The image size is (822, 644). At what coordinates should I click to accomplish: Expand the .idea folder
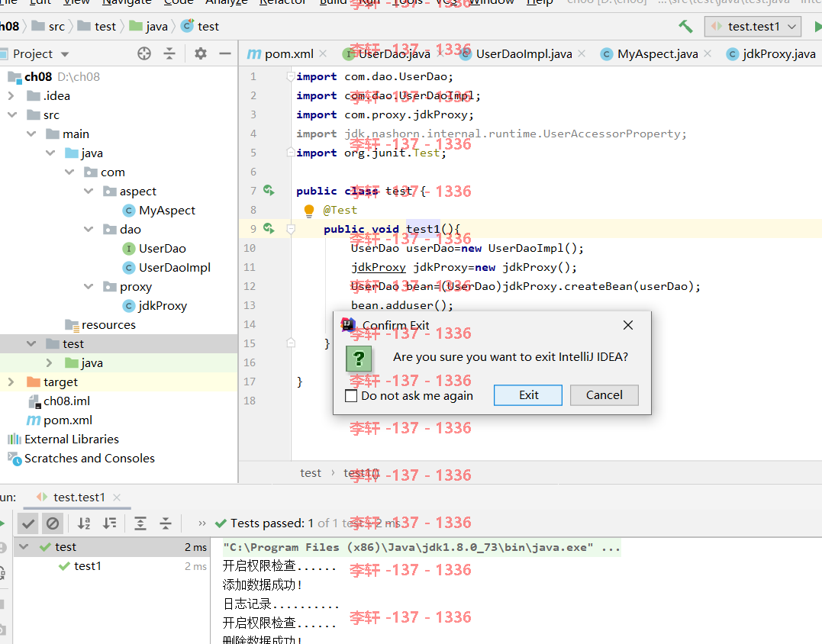pos(11,96)
